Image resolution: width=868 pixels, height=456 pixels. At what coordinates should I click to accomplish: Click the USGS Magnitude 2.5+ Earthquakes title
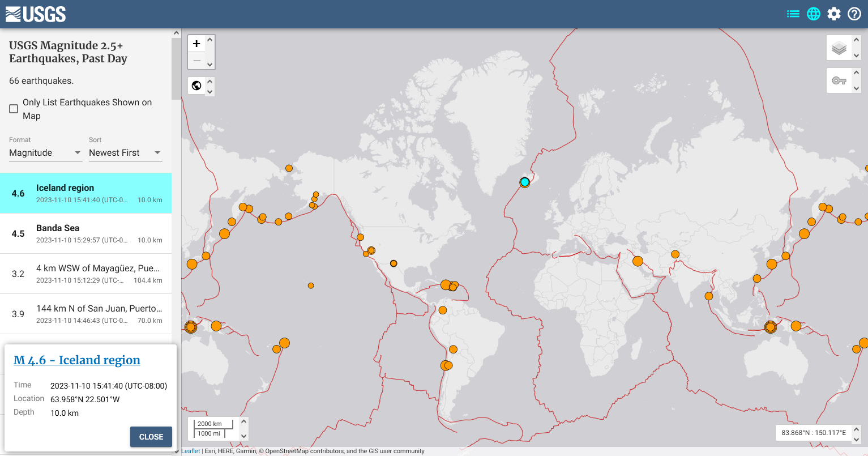[68, 52]
